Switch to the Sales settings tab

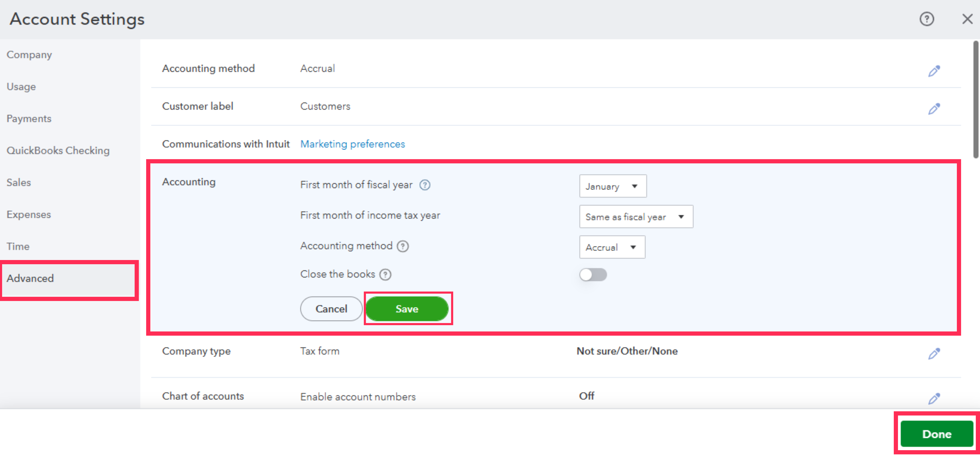(19, 183)
